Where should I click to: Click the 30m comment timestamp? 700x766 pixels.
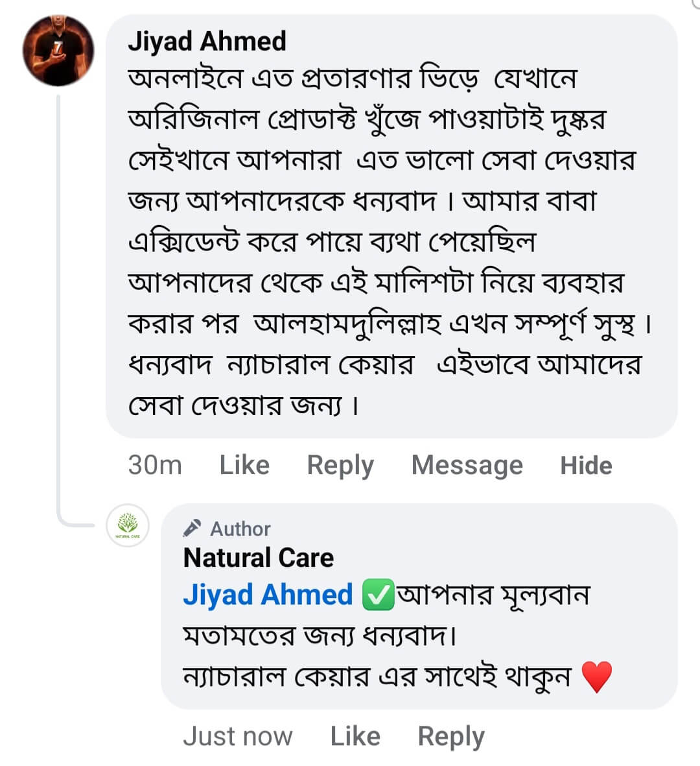pyautogui.click(x=155, y=465)
